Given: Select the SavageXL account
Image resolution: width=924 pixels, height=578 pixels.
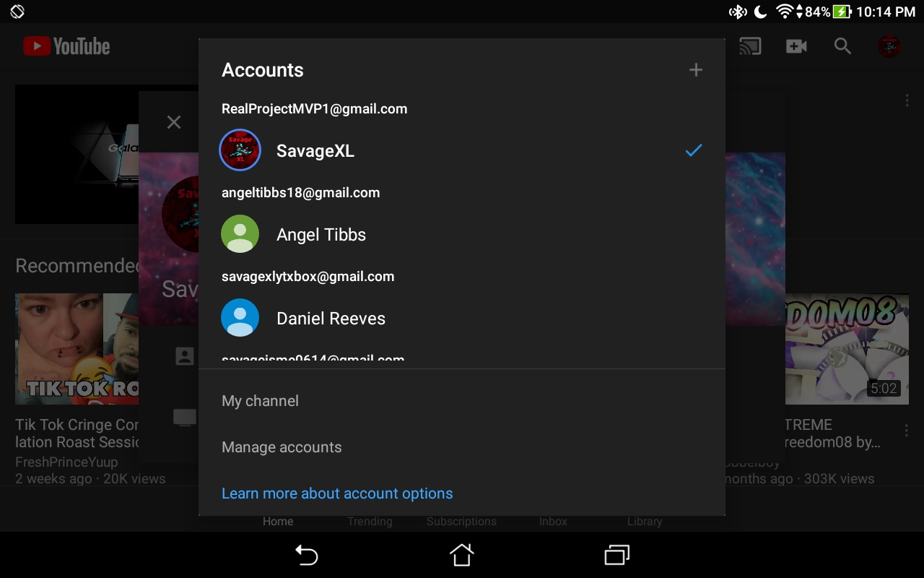Looking at the screenshot, I should (462, 150).
